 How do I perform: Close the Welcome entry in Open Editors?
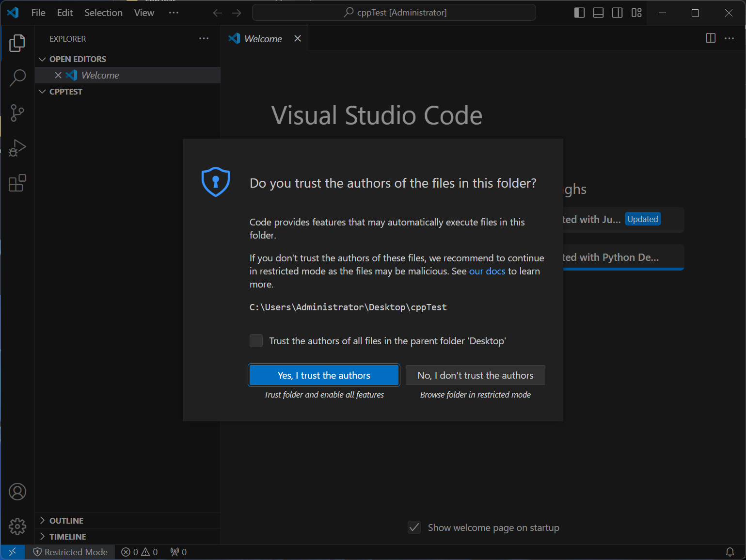[x=58, y=75]
